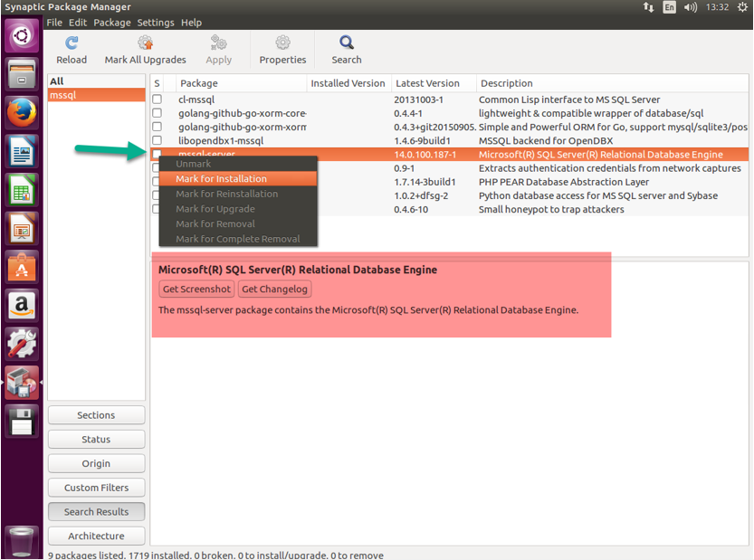The width and height of the screenshot is (754, 560).
Task: Open the Settings menu
Action: 155,23
